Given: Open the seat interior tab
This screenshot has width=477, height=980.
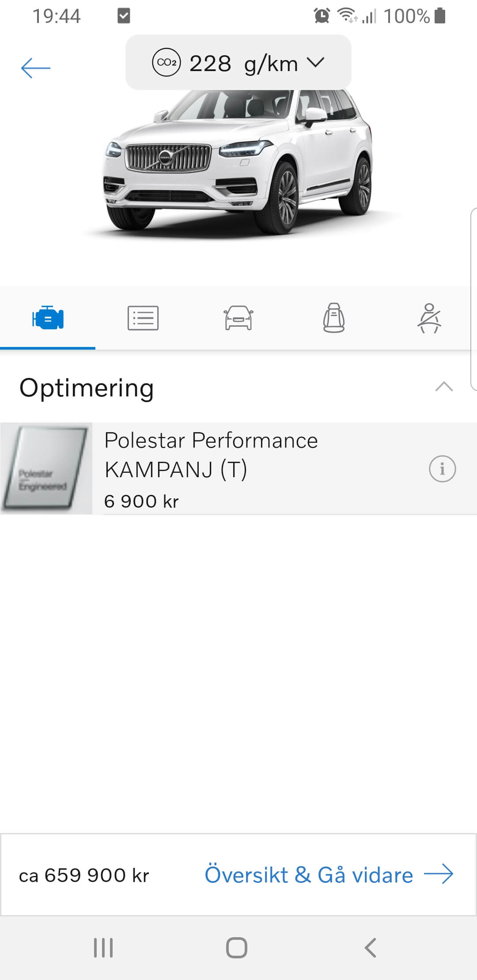Looking at the screenshot, I should click(334, 318).
